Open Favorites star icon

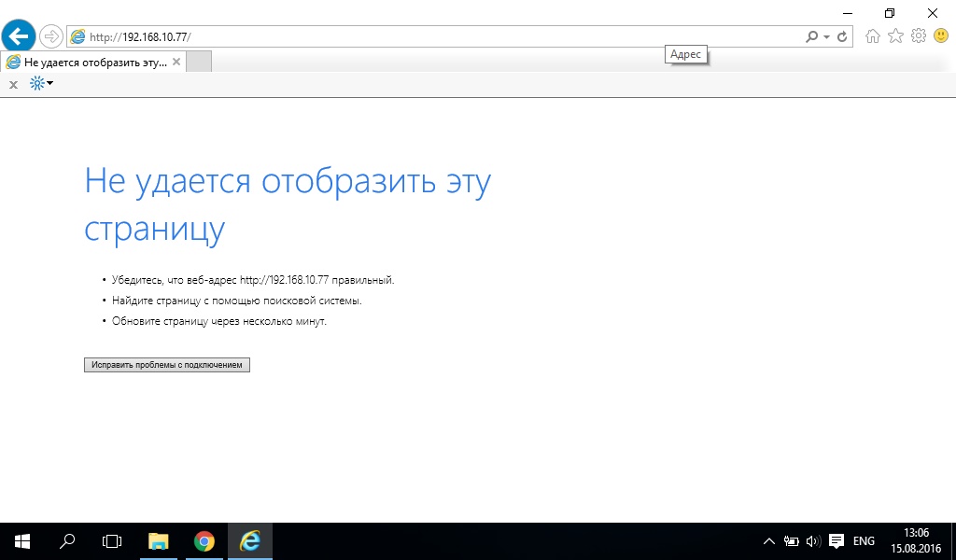pos(895,36)
